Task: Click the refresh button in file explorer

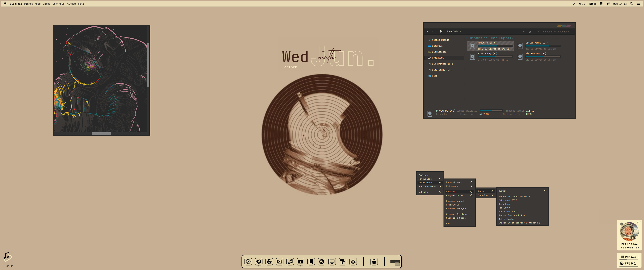Action: 529,31
